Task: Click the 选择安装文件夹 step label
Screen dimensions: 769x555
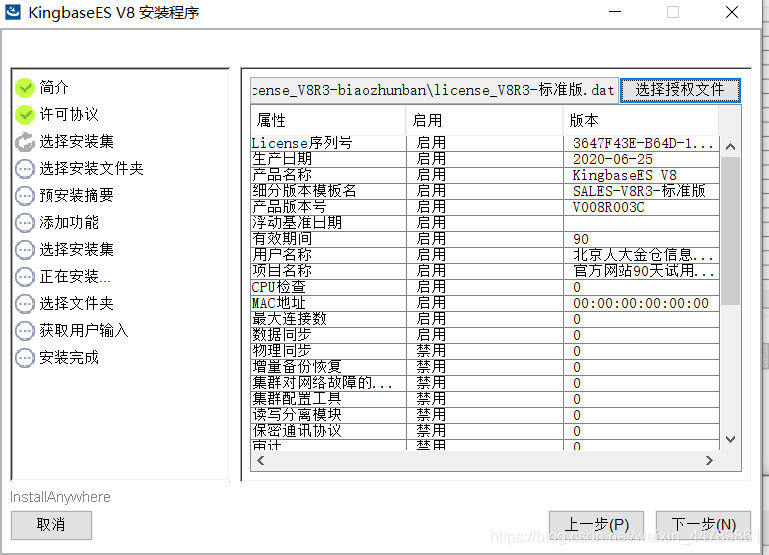Action: tap(91, 169)
